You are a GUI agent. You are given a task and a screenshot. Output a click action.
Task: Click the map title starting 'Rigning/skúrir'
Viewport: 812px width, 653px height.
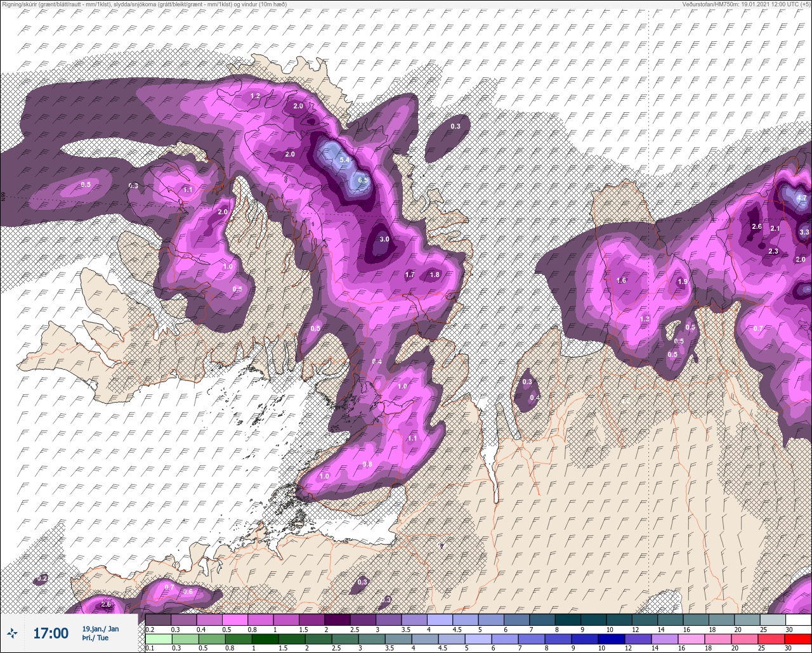[144, 4]
